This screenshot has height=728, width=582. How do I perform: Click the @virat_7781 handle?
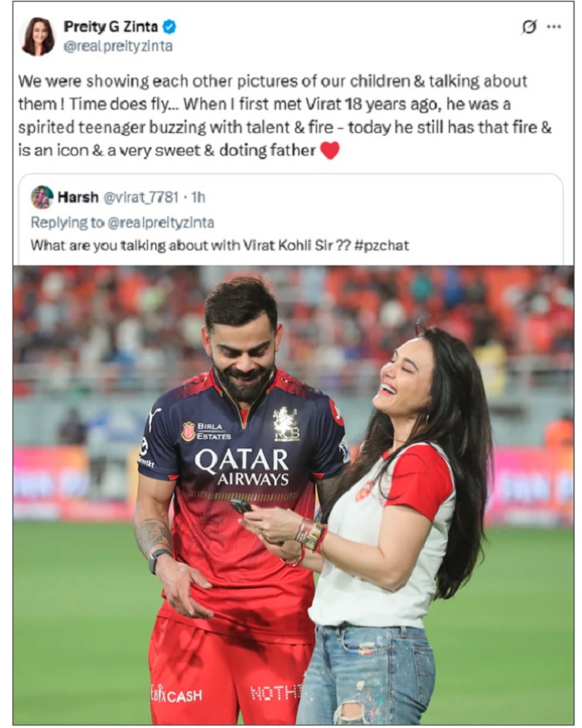(x=141, y=197)
